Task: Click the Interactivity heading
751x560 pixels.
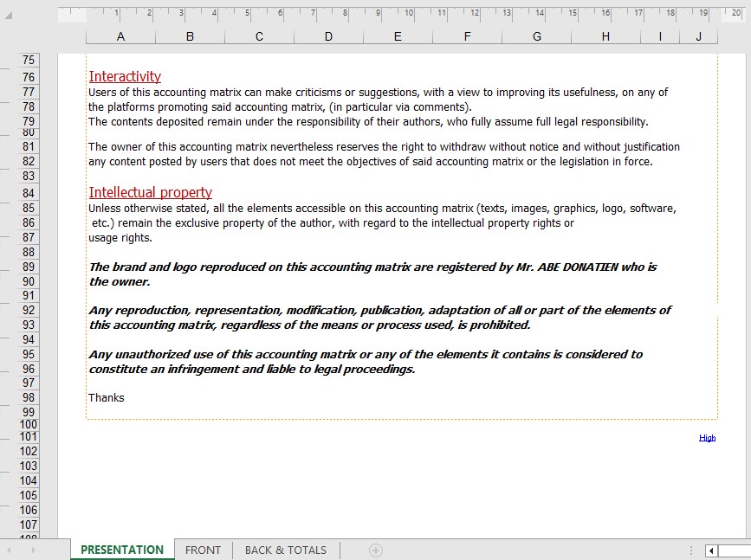Action: [125, 76]
